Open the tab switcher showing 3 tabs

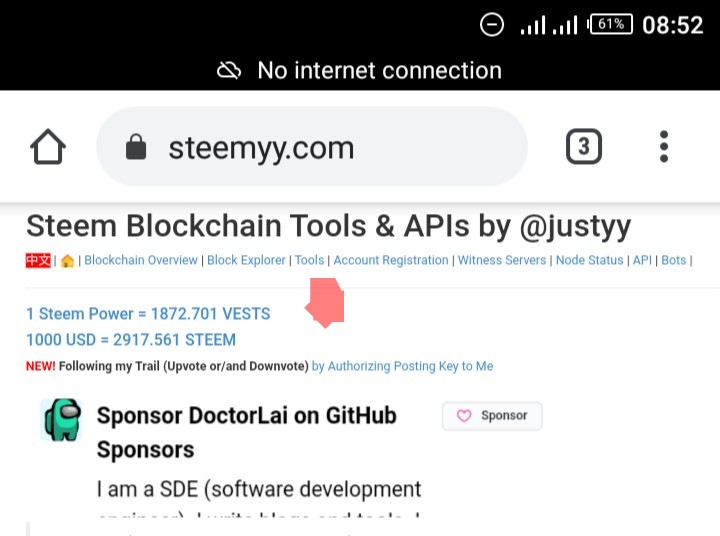[584, 148]
